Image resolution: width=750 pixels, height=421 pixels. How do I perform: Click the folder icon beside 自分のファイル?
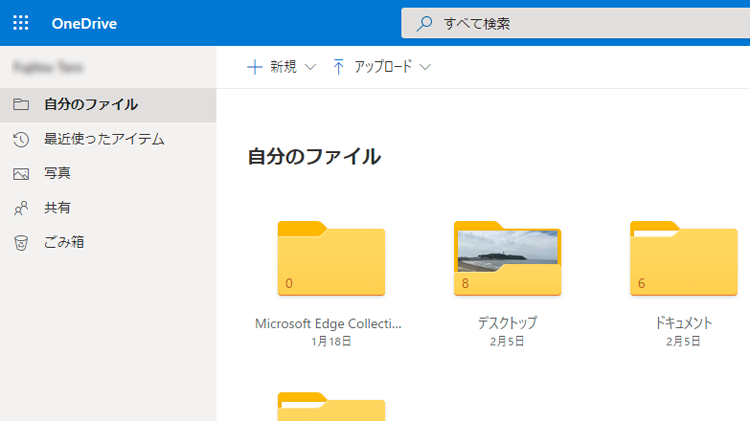[21, 104]
